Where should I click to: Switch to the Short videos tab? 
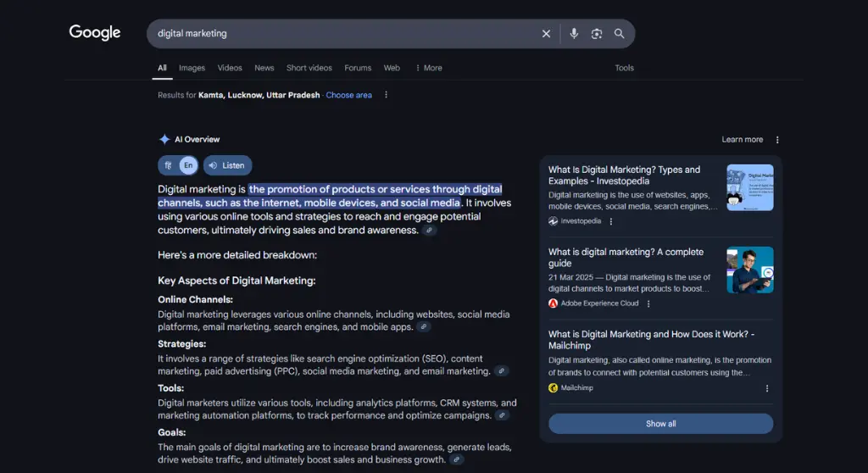(x=309, y=68)
